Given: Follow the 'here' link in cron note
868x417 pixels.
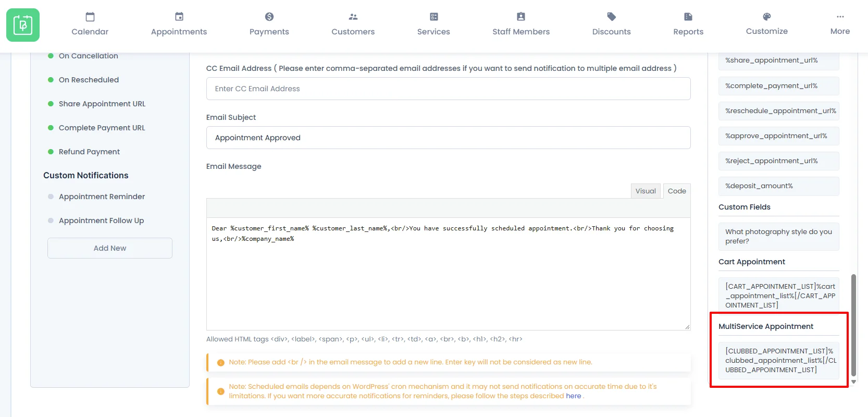Looking at the screenshot, I should pyautogui.click(x=574, y=396).
